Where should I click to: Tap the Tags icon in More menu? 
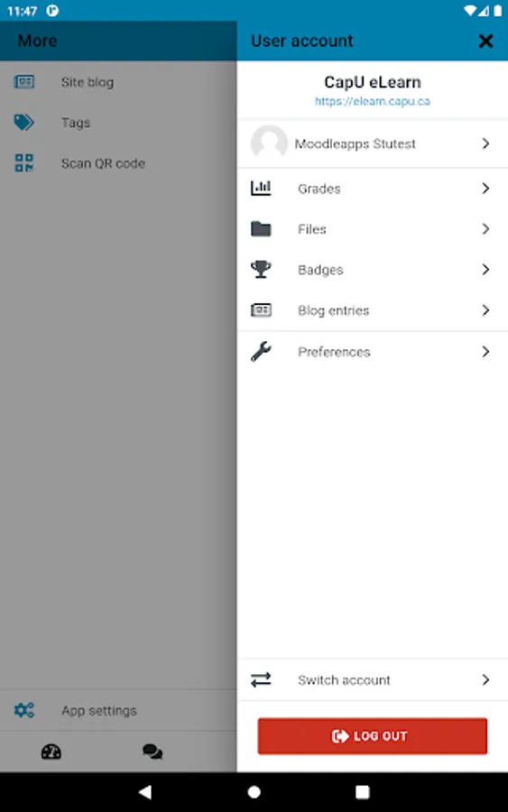(x=23, y=122)
